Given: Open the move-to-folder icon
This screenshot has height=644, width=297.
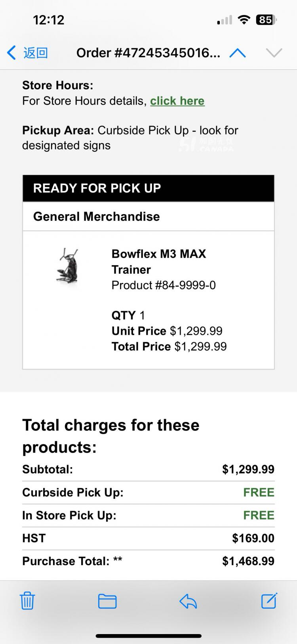Looking at the screenshot, I should [107, 601].
